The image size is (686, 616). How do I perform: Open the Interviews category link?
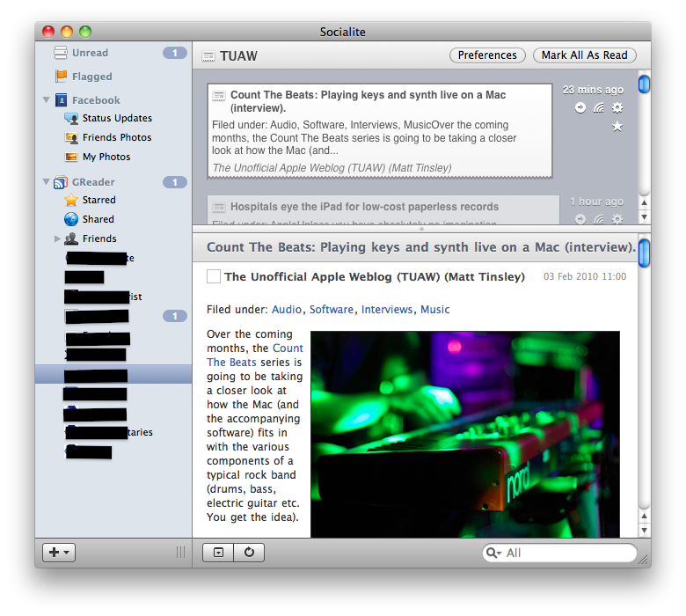386,310
